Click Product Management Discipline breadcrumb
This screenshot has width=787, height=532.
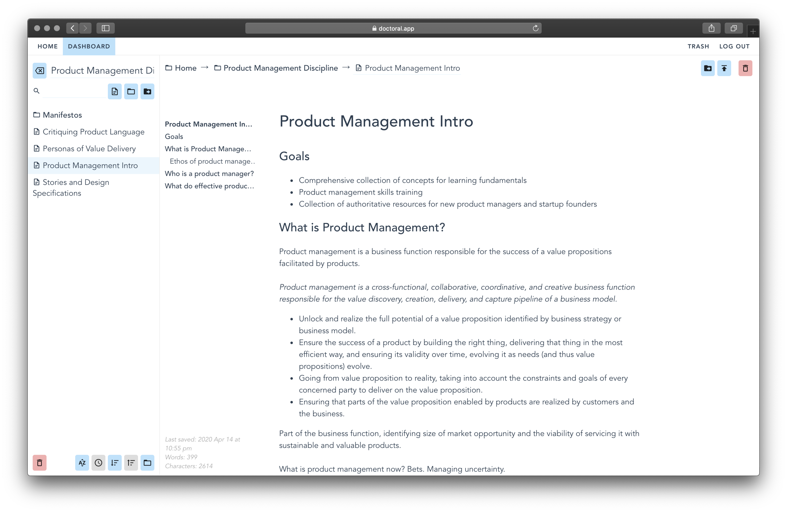(276, 68)
